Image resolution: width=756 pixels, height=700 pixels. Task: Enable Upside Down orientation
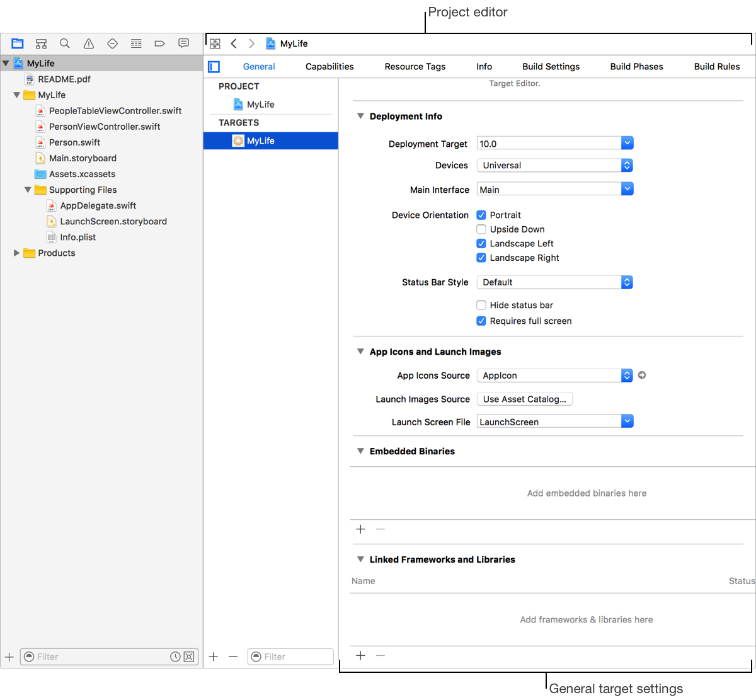pos(481,229)
